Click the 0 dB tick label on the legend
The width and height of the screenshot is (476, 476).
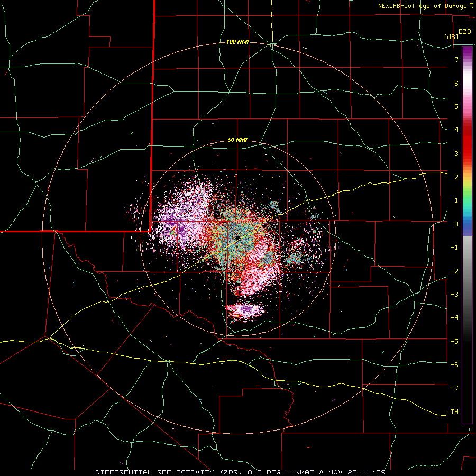click(x=456, y=224)
